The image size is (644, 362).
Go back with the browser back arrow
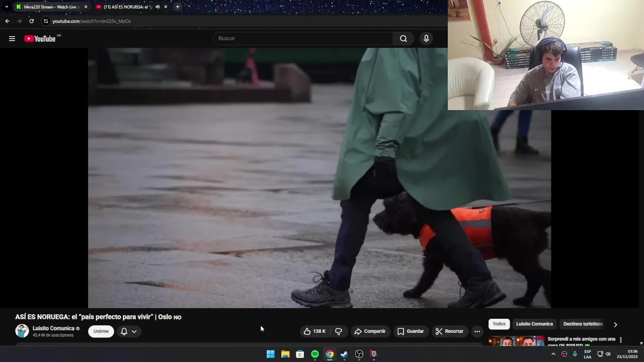click(7, 21)
